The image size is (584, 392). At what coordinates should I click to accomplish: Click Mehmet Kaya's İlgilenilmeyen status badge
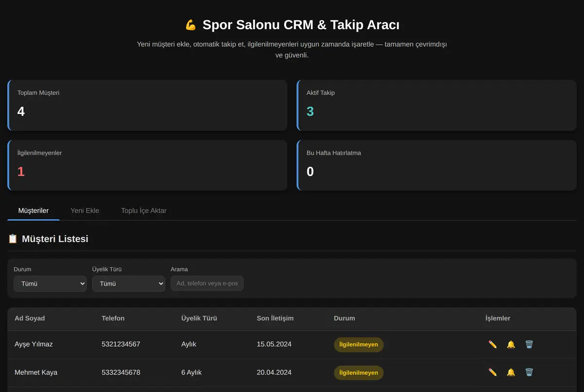[359, 373]
